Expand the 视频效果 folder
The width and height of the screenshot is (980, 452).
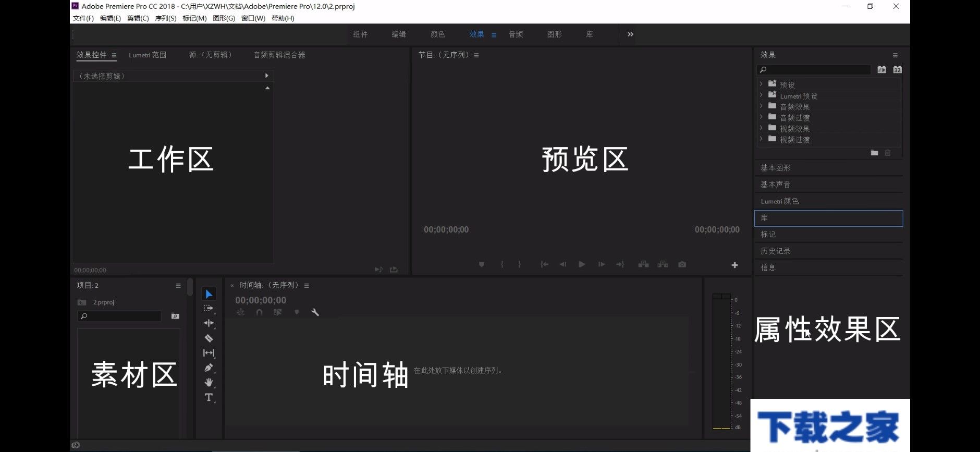click(x=761, y=128)
